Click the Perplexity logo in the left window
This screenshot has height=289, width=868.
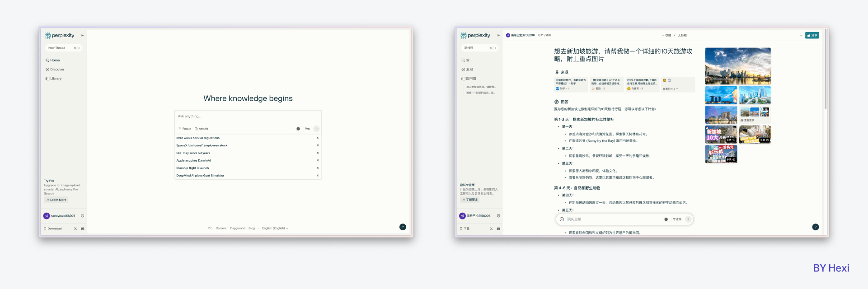tap(59, 35)
